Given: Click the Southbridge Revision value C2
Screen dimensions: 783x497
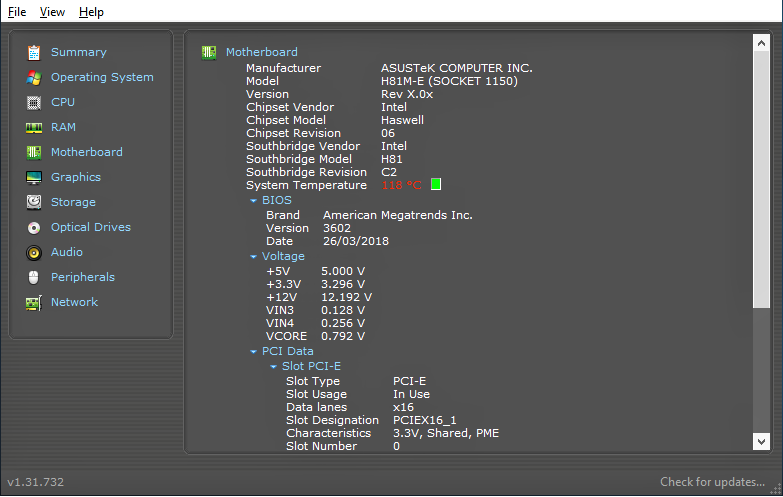Looking at the screenshot, I should 389,172.
